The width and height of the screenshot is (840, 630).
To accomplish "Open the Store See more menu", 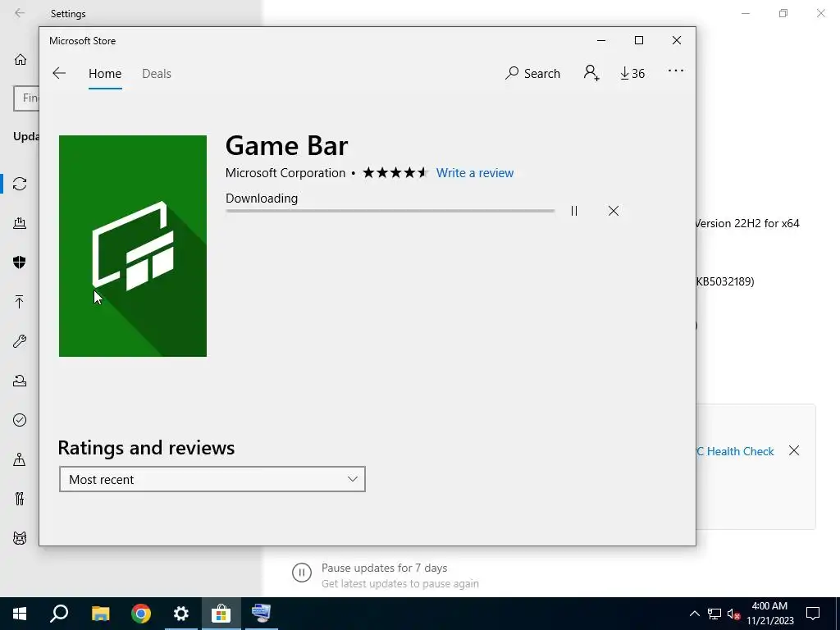I will pyautogui.click(x=676, y=71).
